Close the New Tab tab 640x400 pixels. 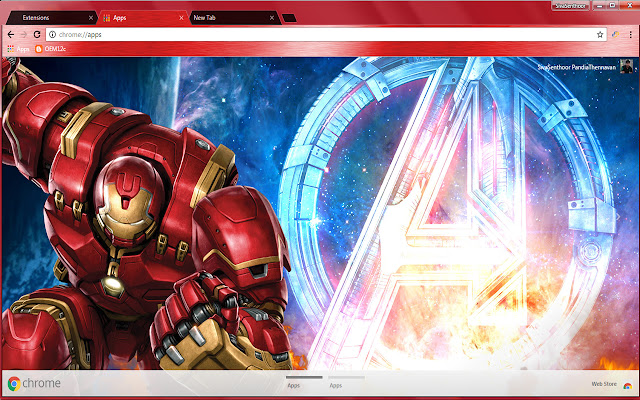[x=272, y=18]
